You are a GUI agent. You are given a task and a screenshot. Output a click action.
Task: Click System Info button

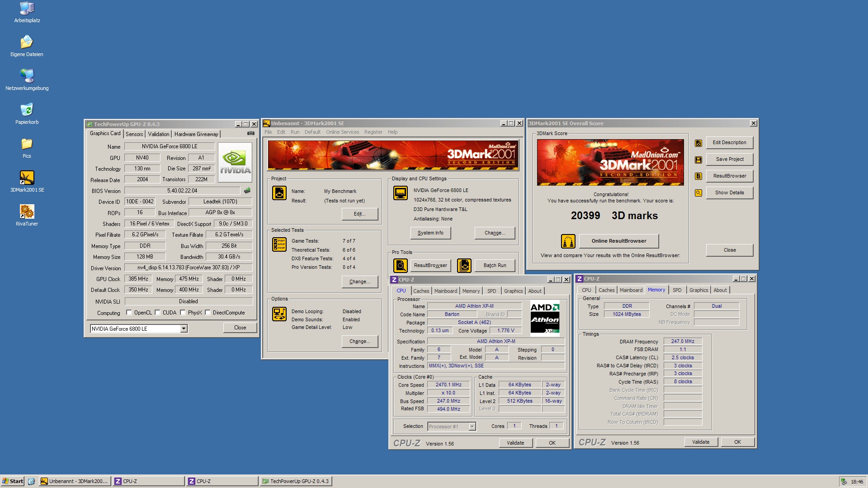point(430,233)
